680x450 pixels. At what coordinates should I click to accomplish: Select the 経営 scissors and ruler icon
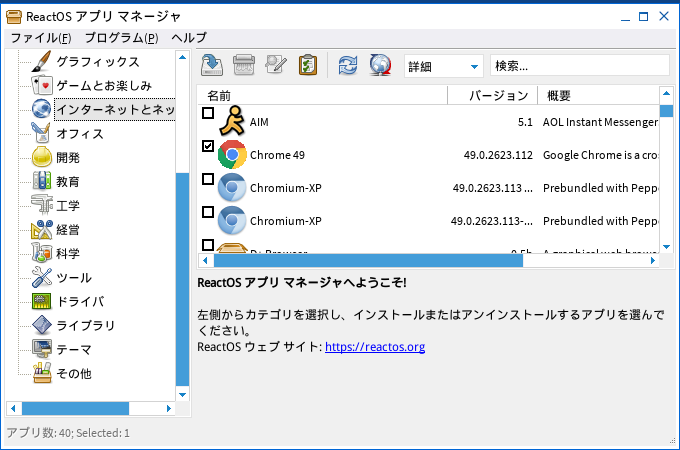[x=42, y=229]
